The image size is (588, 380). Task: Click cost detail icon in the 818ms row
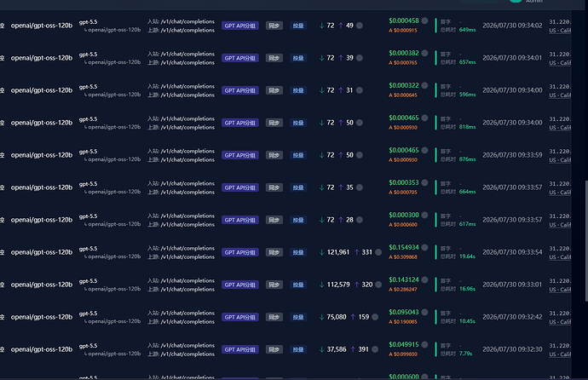point(424,118)
